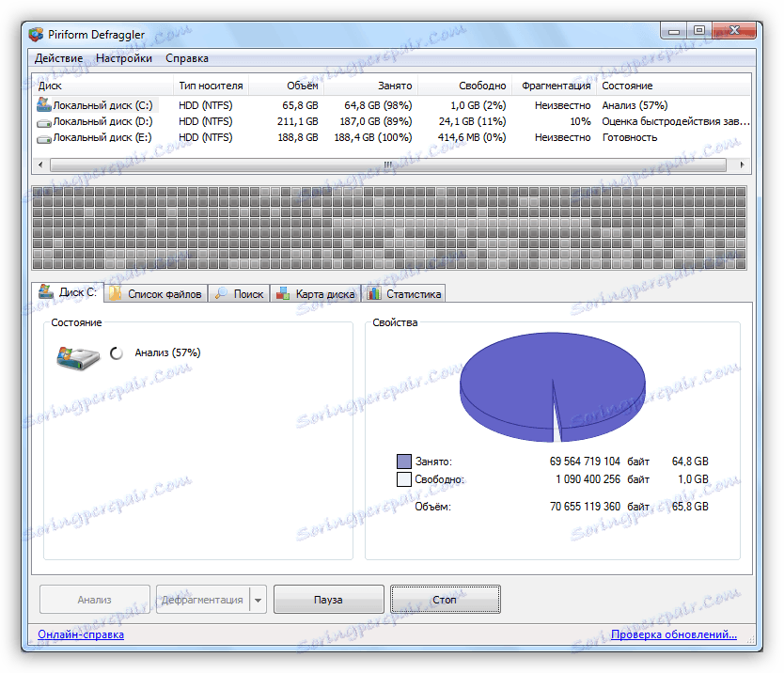The image size is (784, 673).
Task: Click the '188,4 GB (100%)' used cell
Action: 373,137
